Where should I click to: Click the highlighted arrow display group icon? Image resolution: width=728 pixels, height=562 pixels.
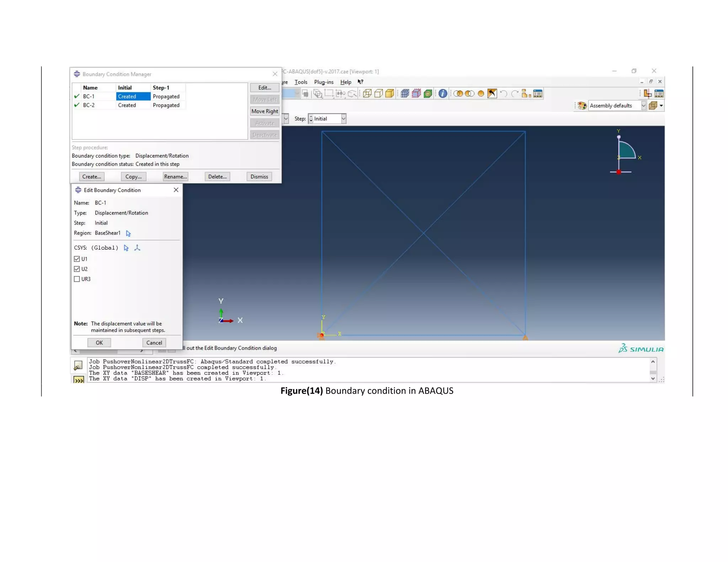(x=492, y=94)
